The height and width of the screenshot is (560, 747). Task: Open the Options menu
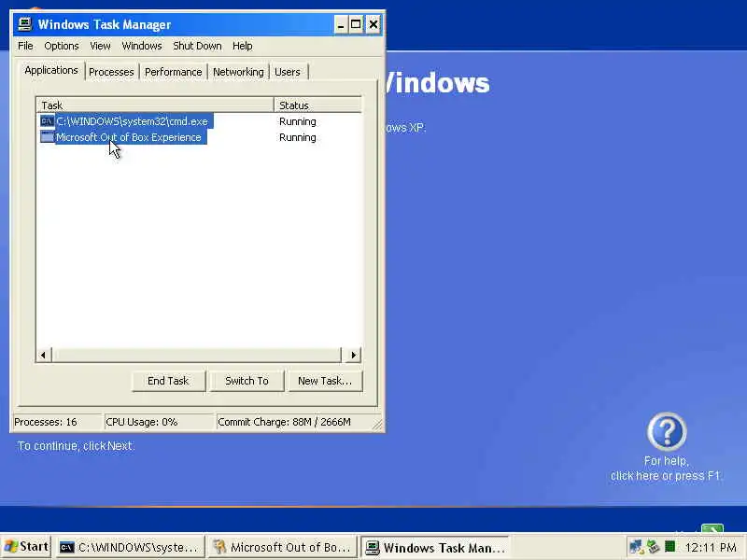pos(62,46)
